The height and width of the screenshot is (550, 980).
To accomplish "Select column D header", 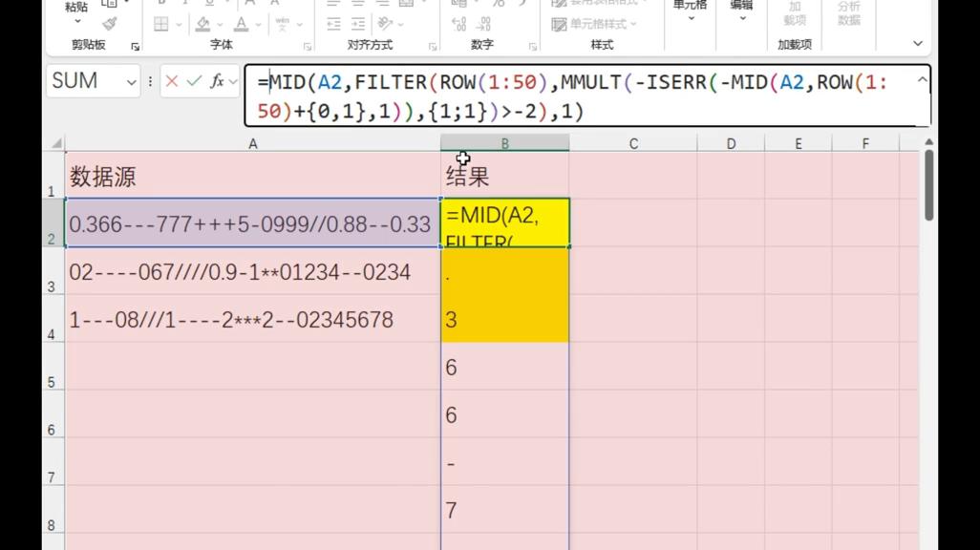I will point(731,144).
